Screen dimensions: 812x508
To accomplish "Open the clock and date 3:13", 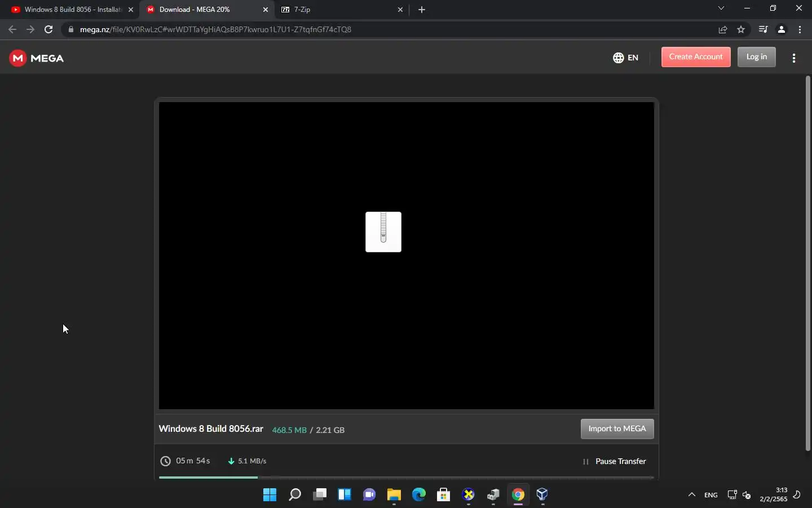I will point(773,494).
